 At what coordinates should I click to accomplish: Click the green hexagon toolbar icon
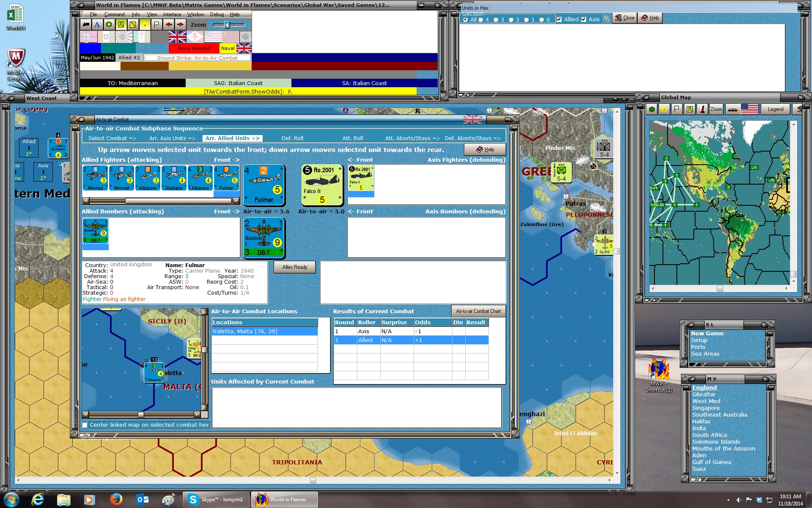tap(109, 25)
